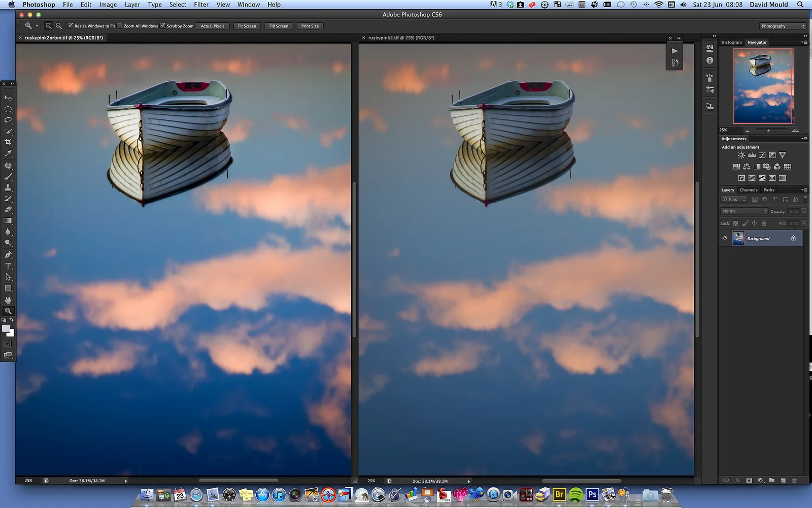Open the layer blend mode Normal dropdown

pyautogui.click(x=745, y=211)
